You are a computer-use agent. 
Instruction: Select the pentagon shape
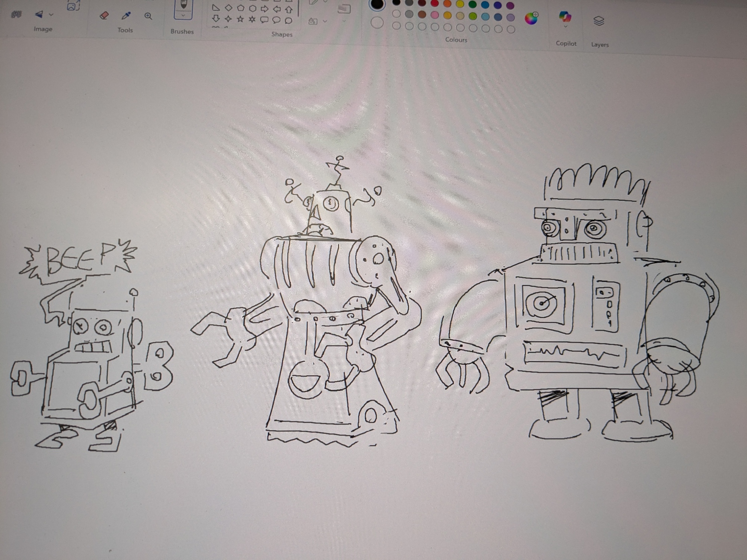241,8
